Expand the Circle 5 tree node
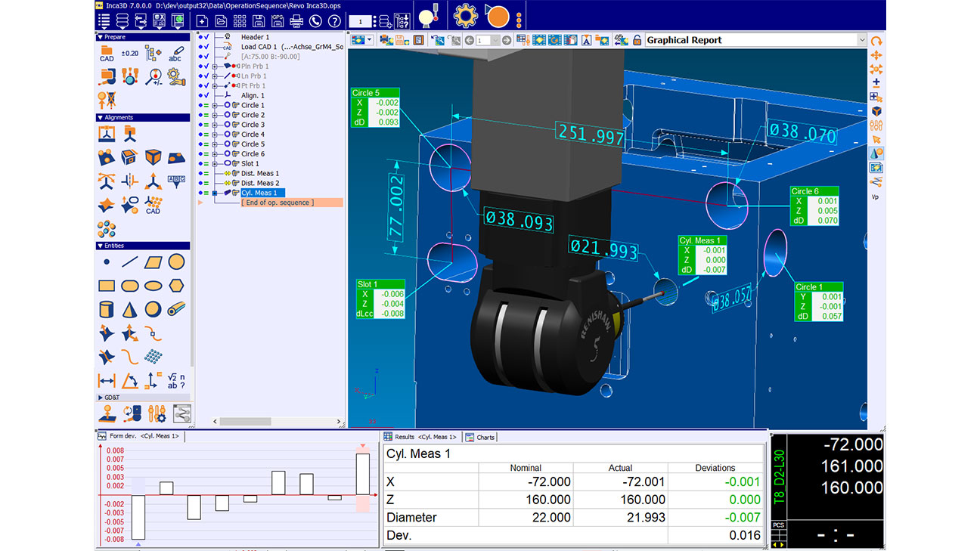The width and height of the screenshot is (980, 551). (x=215, y=144)
